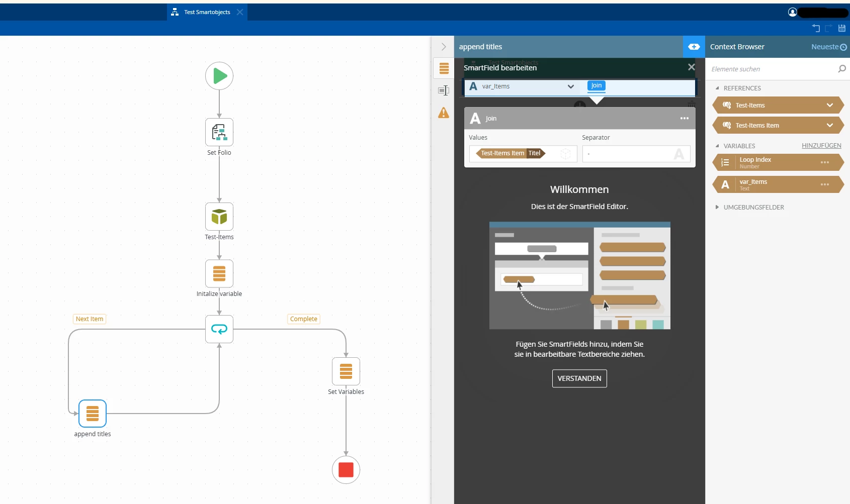Expand the Test-Items reference
This screenshot has height=504, width=850.
coord(830,105)
